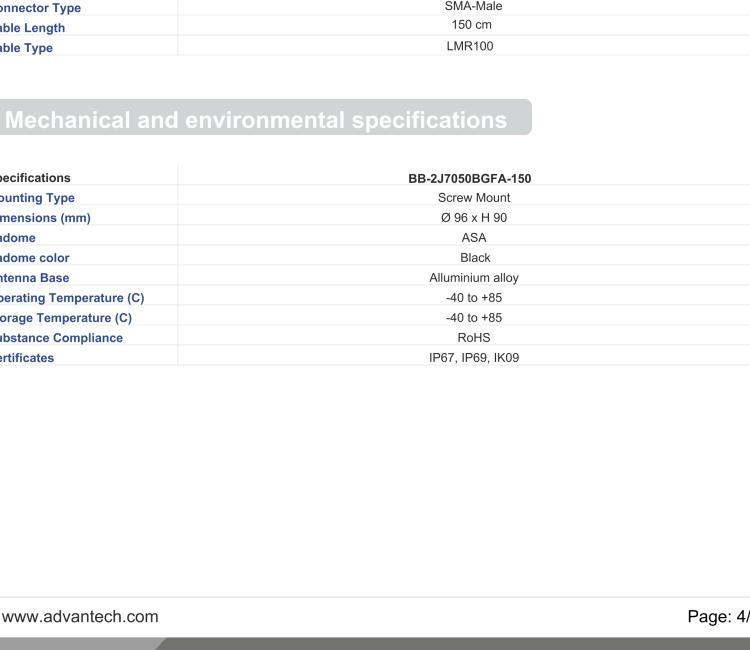Click the Cable Length row label
Viewport: 750px width, 650px height.
click(x=33, y=27)
